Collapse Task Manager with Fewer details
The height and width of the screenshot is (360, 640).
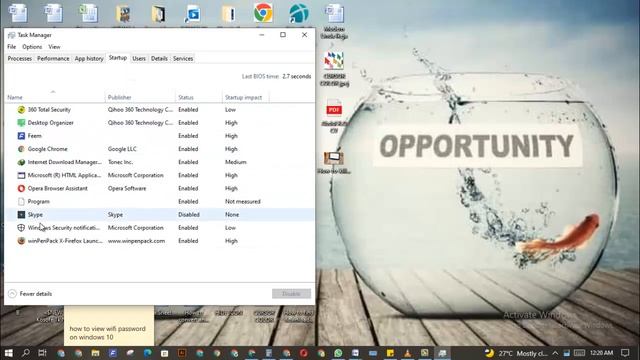(x=30, y=293)
